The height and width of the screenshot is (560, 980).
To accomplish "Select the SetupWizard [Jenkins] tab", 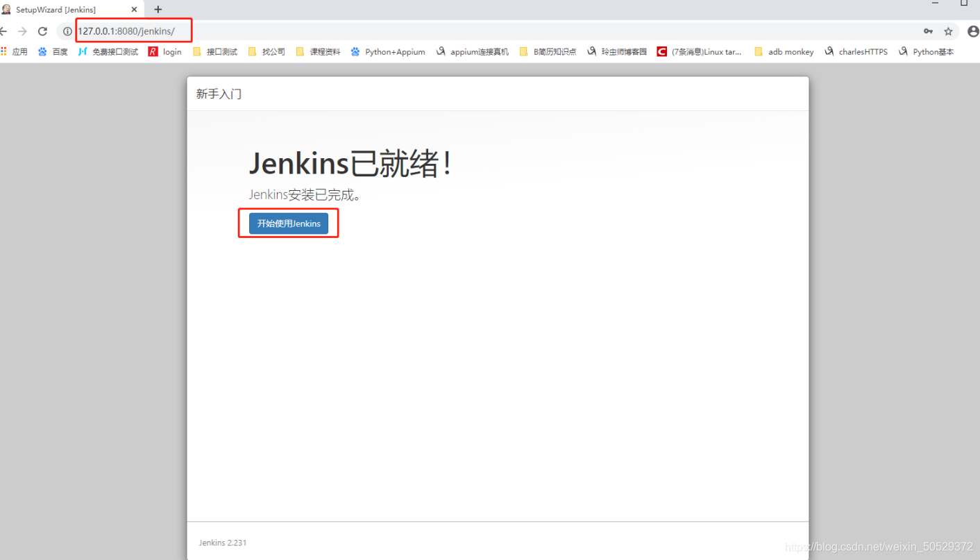I will [71, 10].
